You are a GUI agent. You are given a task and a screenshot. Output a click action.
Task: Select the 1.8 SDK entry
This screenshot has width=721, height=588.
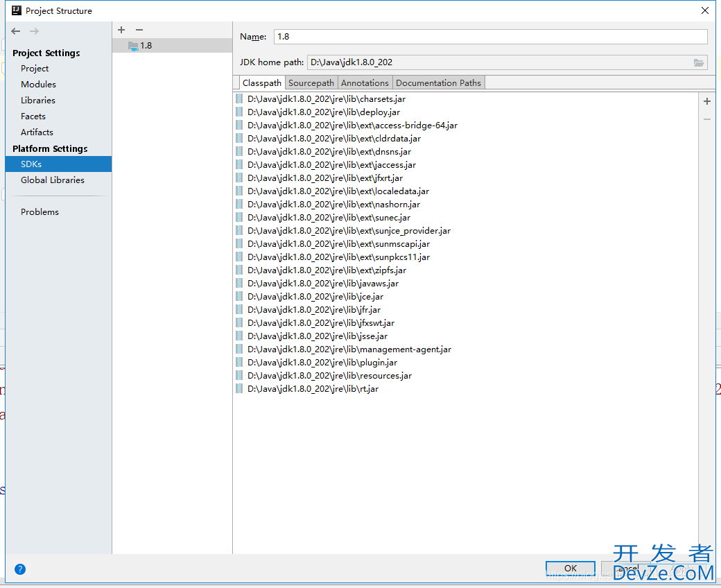(172, 46)
